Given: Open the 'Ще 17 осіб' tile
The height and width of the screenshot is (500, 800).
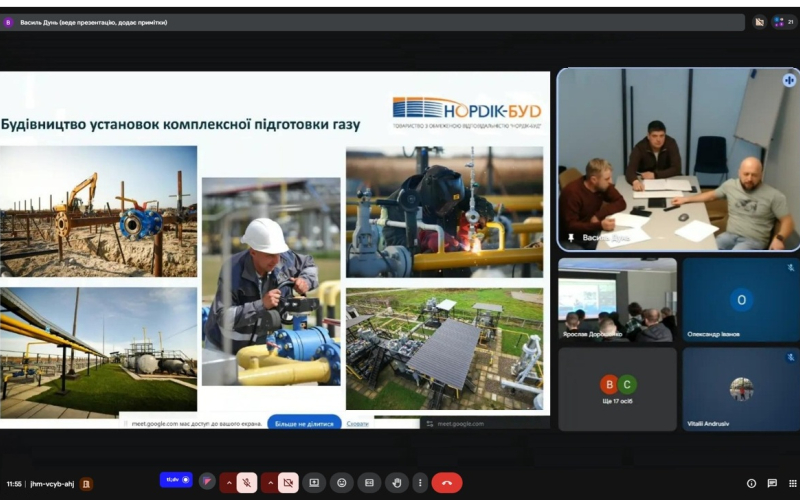Looking at the screenshot, I should pos(617,389).
